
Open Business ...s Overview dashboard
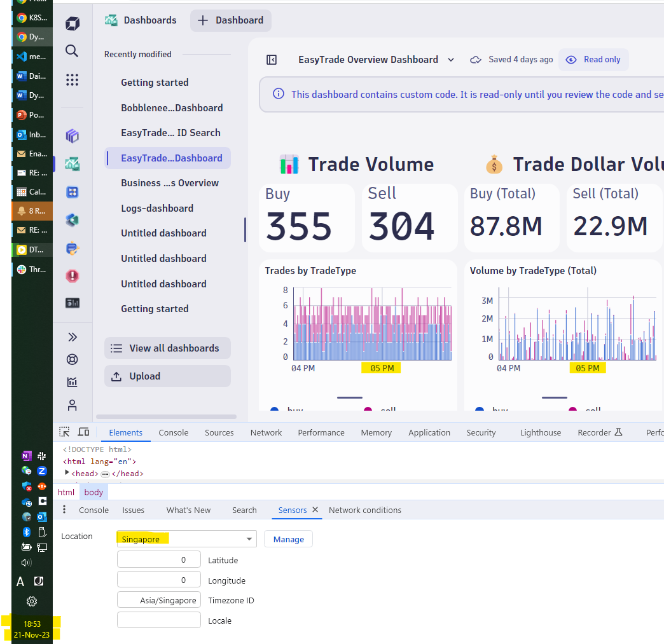pyautogui.click(x=170, y=183)
